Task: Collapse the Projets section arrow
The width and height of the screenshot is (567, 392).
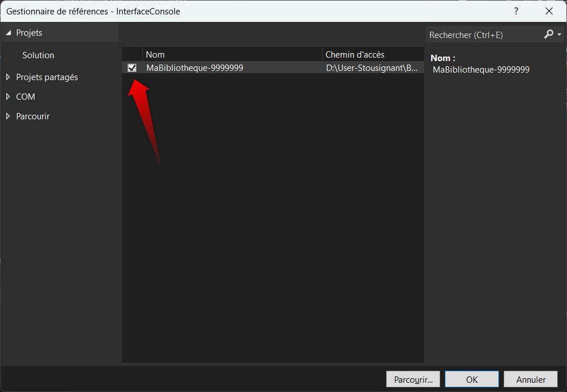Action: coord(9,33)
